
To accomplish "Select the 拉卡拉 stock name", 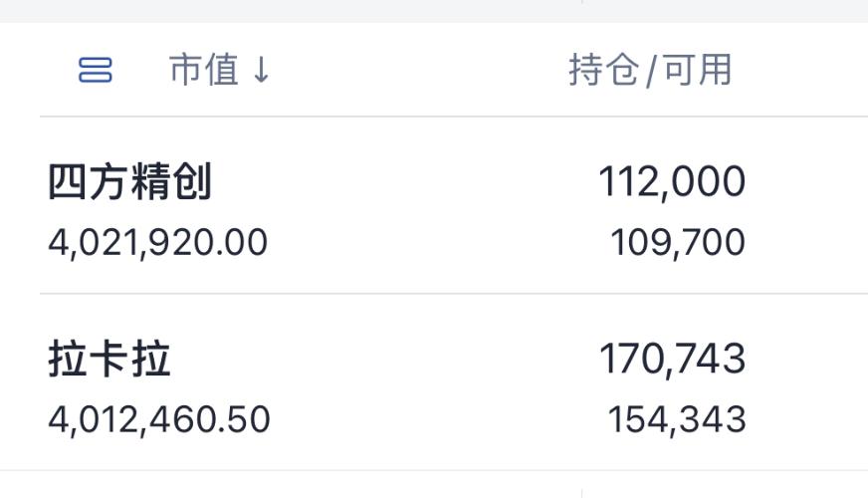I will 108,360.
